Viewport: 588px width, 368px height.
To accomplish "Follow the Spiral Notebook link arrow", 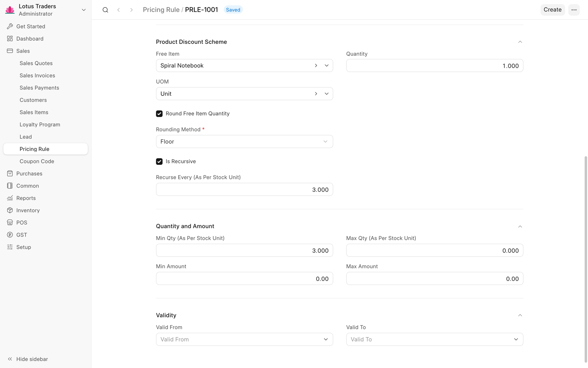I will [316, 66].
